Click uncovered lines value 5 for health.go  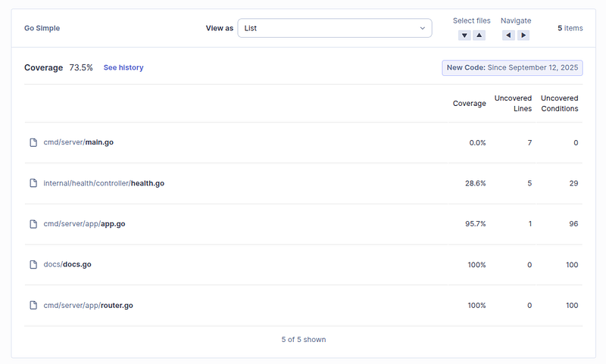click(x=529, y=183)
